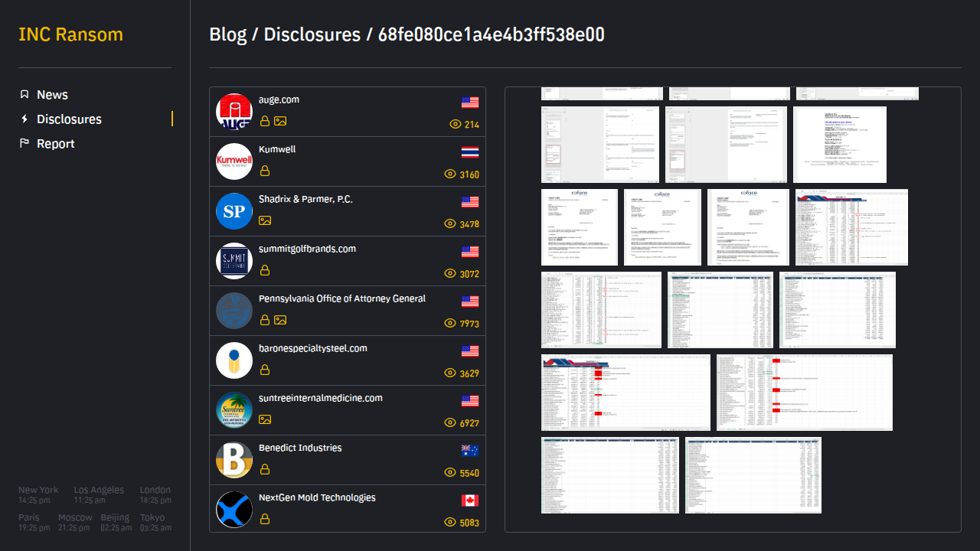Open the first coface document thumbnail
This screenshot has height=551, width=980.
pos(580,227)
